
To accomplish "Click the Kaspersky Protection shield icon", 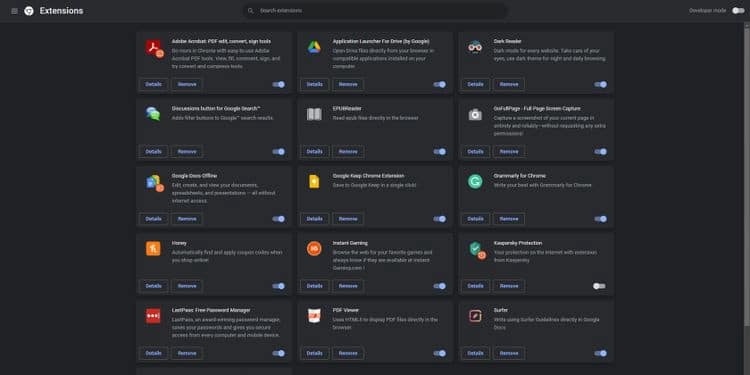I will point(476,250).
